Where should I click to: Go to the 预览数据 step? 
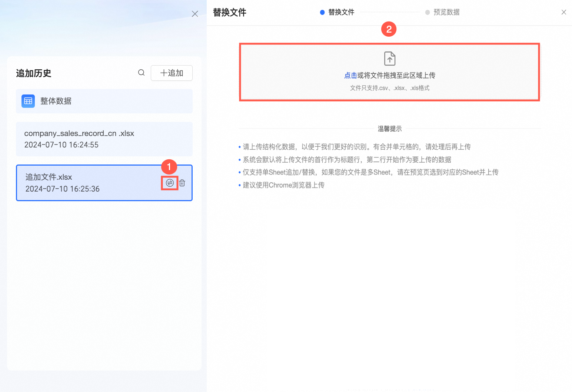coord(442,12)
